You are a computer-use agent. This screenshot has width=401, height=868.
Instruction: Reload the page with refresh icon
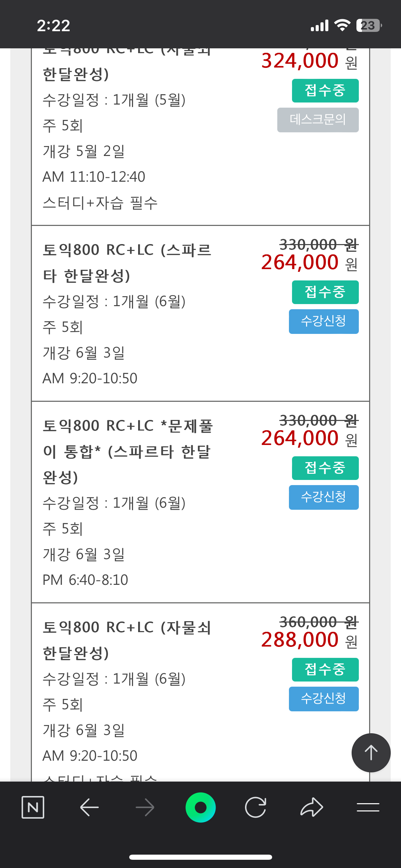coord(256,807)
